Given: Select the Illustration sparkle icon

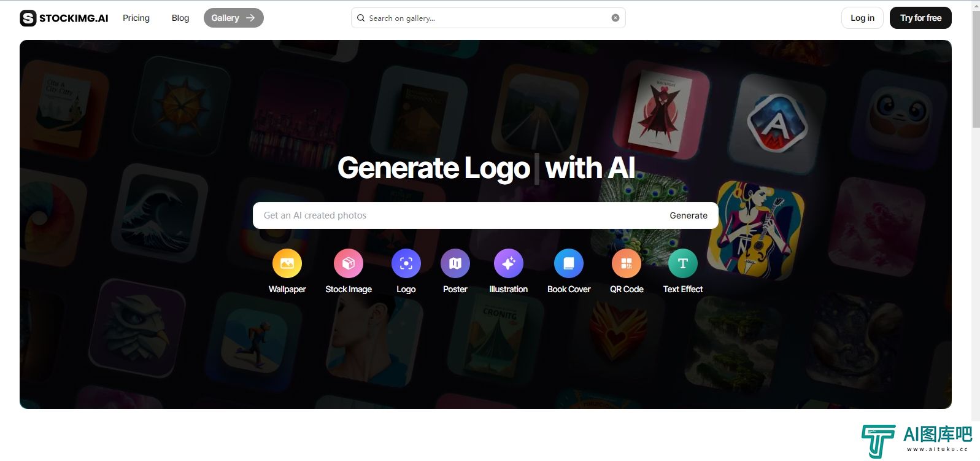Looking at the screenshot, I should point(509,263).
